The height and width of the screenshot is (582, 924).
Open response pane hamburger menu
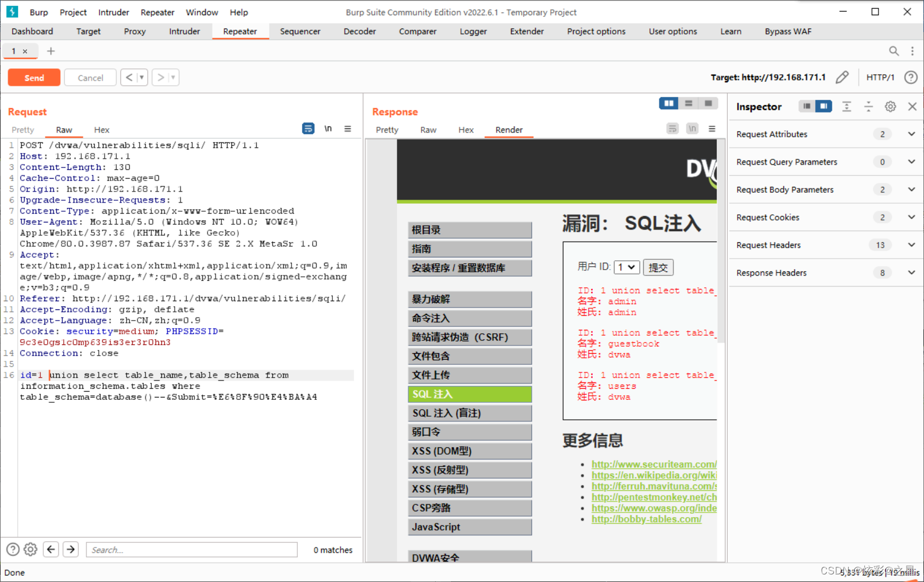(x=712, y=128)
